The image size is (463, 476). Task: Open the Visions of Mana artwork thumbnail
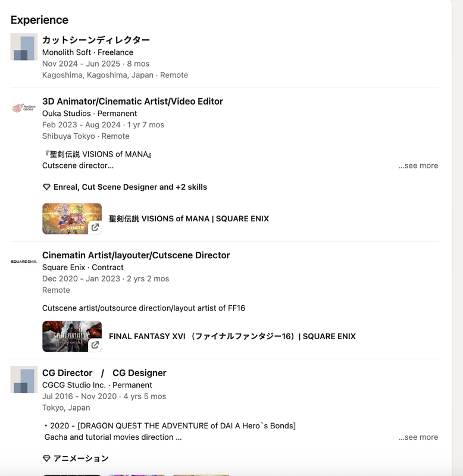click(72, 218)
